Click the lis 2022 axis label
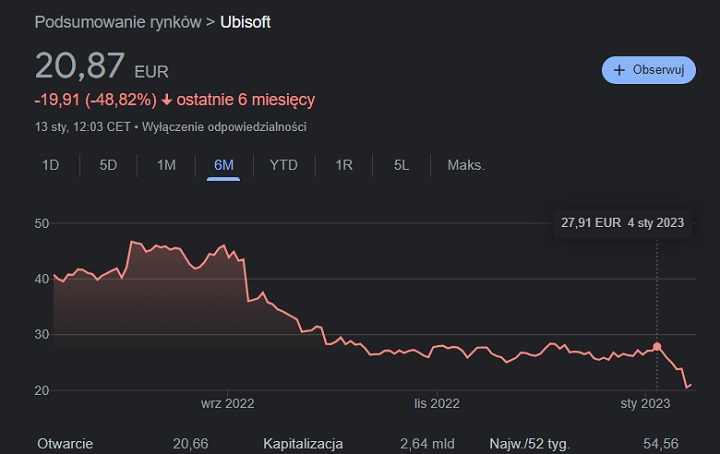This screenshot has width=720, height=454. [437, 404]
